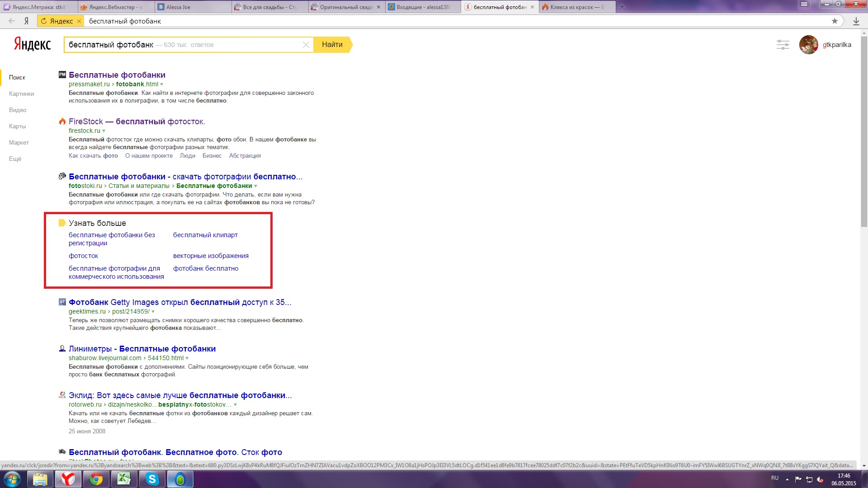Viewport: 868px width, 488px height.
Task: Open fotostoki.ru result dropdown arrow
Action: 256,186
